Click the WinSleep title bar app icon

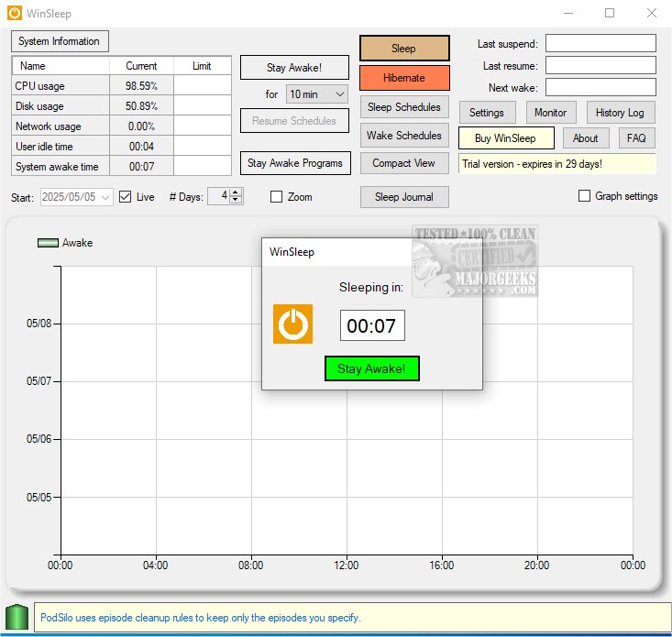(x=14, y=13)
